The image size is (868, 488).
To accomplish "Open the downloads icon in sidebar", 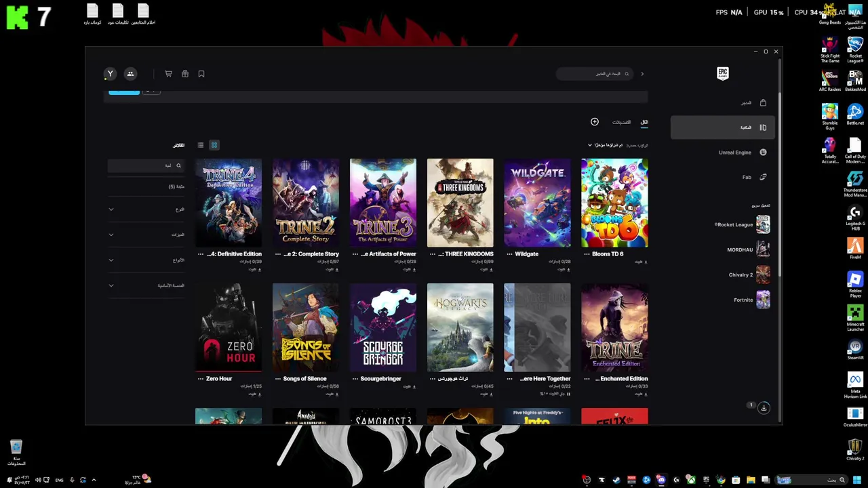I will pyautogui.click(x=764, y=408).
